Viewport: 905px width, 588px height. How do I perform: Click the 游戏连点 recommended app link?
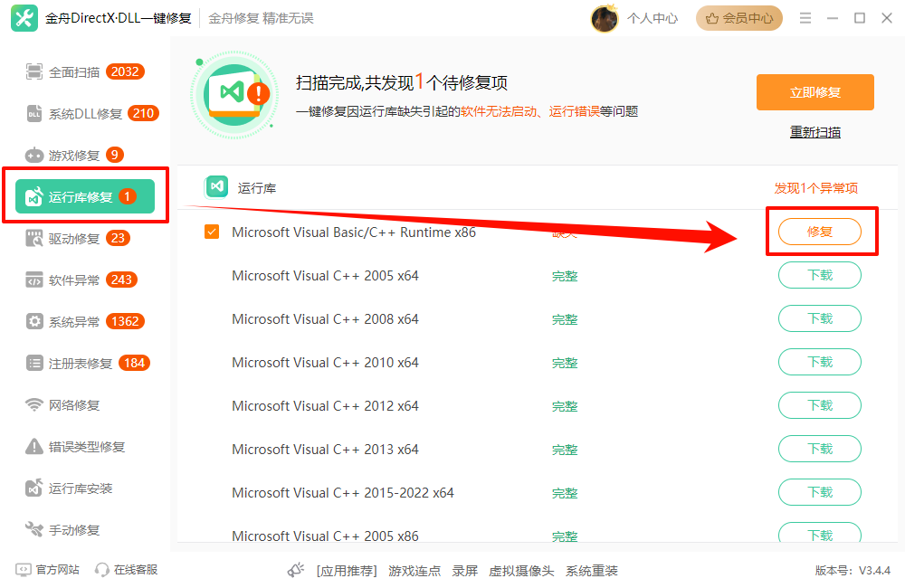pos(414,571)
